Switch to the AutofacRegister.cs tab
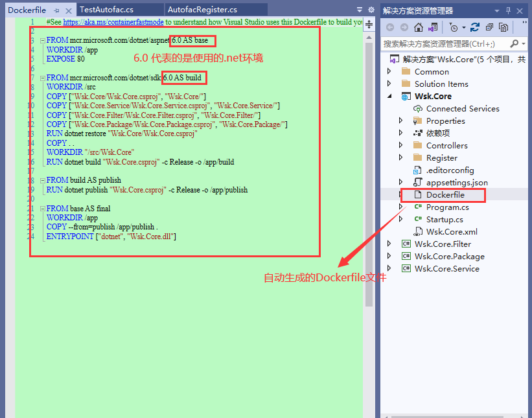Screen dimensions: 532x418 point(202,10)
